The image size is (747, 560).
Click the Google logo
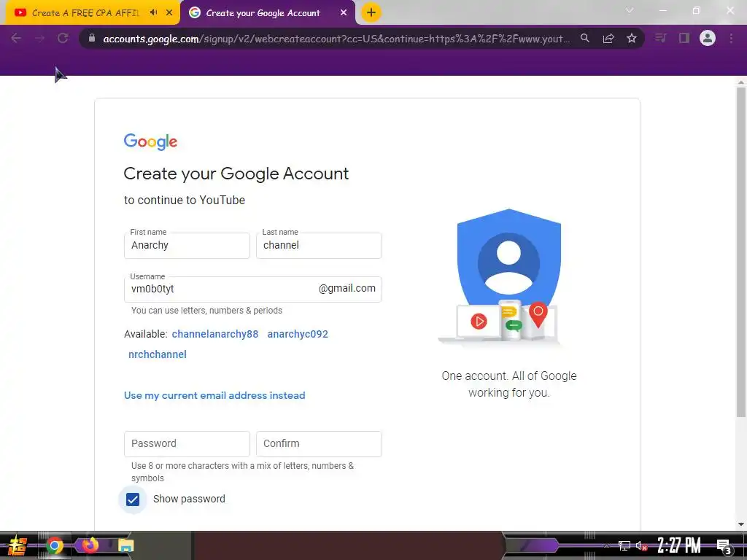click(150, 141)
